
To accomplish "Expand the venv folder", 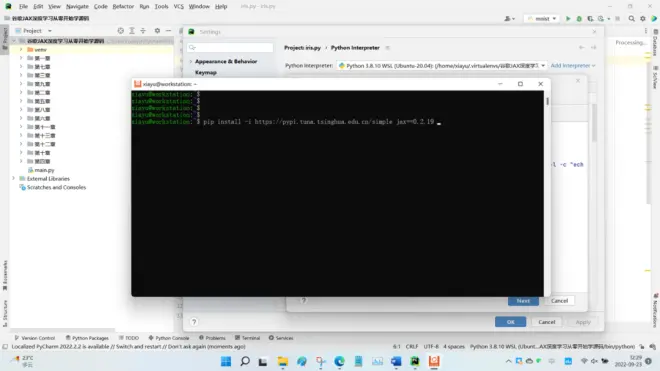I will [x=21, y=49].
